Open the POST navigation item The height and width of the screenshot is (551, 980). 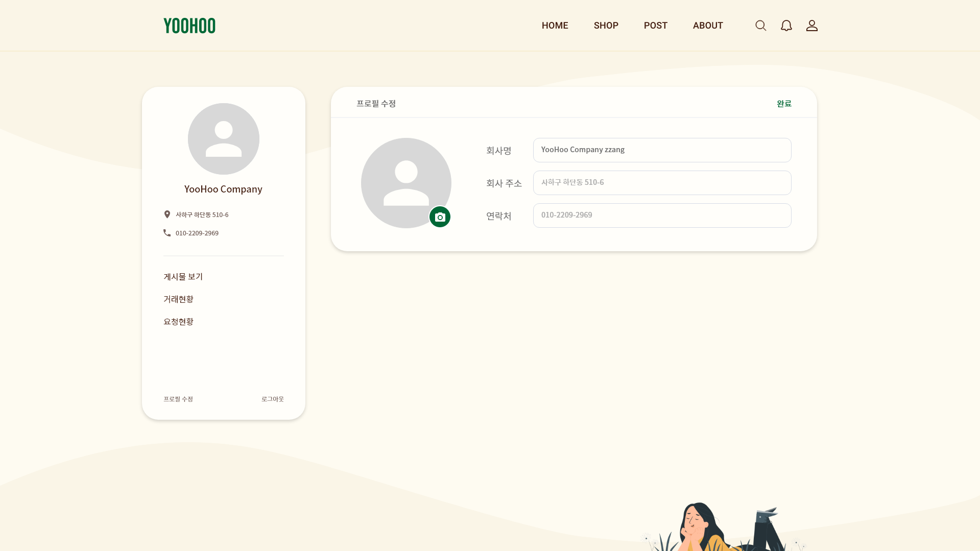click(655, 25)
